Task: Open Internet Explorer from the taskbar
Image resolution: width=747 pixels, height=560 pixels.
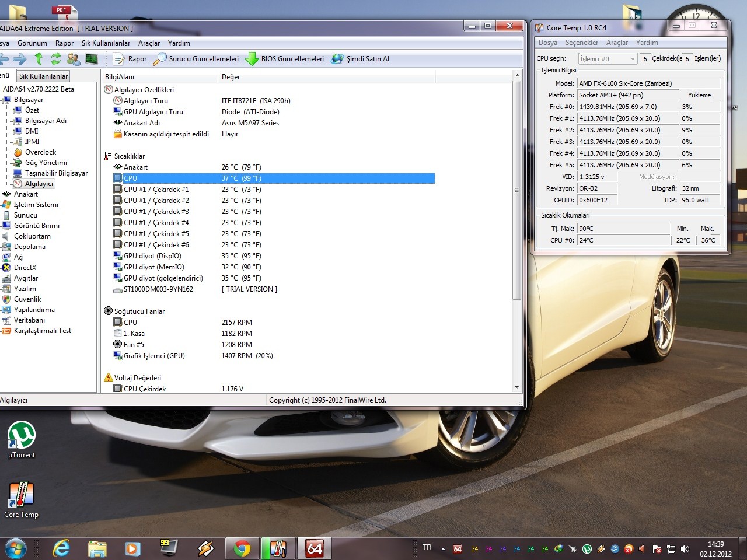Action: (x=61, y=548)
